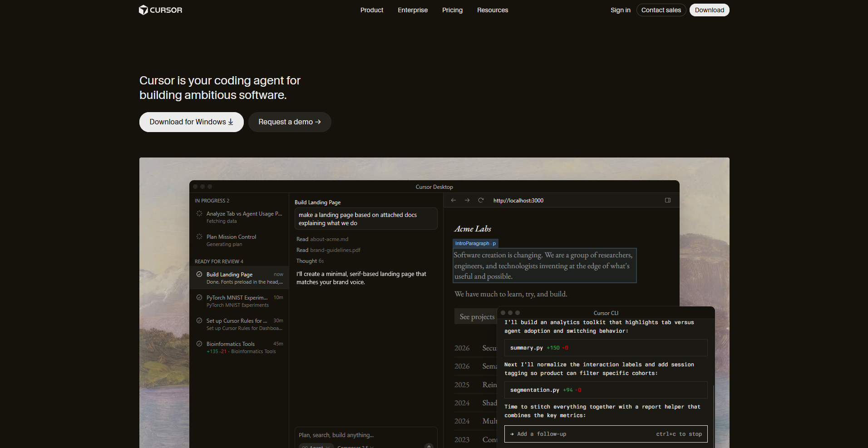The height and width of the screenshot is (448, 868).
Task: Click the Cursor logo in the header
Action: point(160,10)
